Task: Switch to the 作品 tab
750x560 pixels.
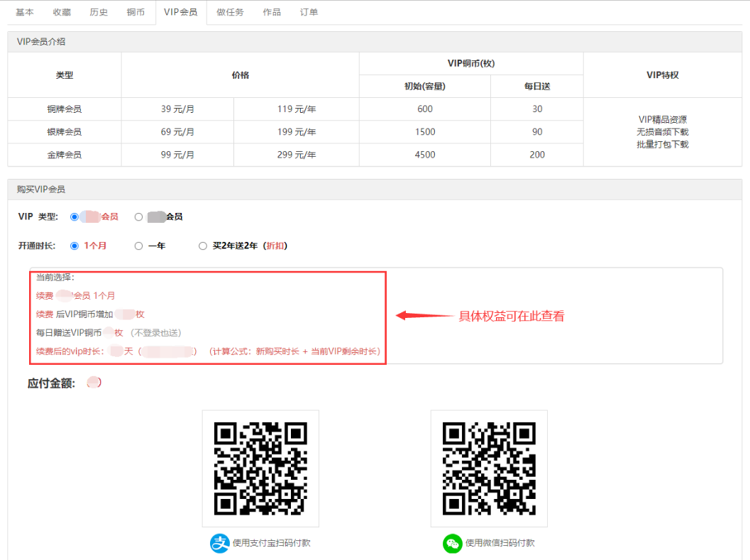Action: (272, 13)
